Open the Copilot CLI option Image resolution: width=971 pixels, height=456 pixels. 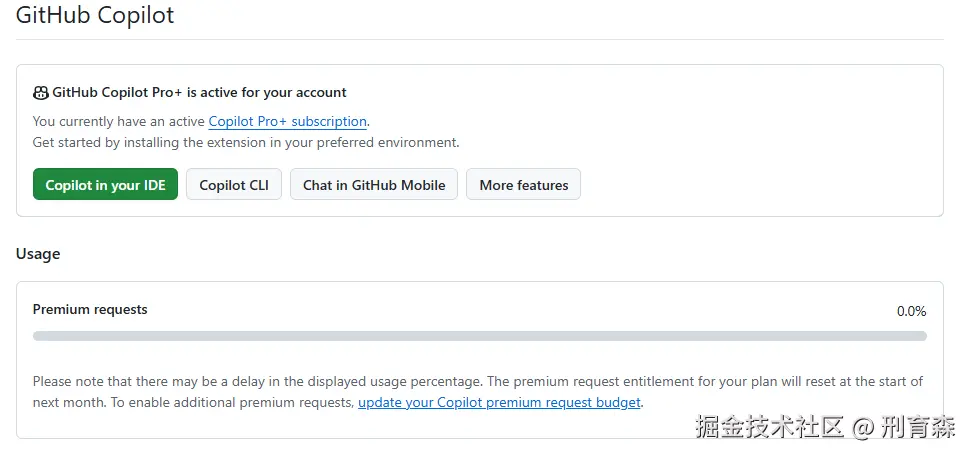[x=234, y=185]
